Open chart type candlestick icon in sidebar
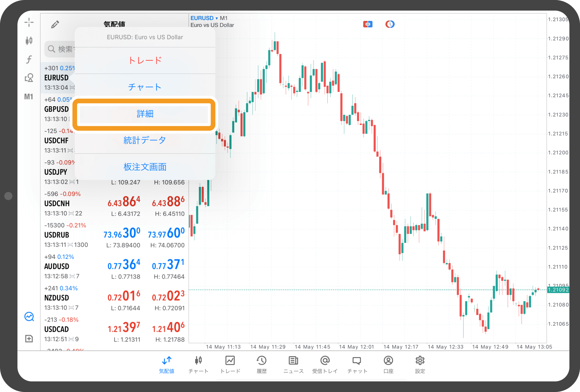 click(29, 41)
